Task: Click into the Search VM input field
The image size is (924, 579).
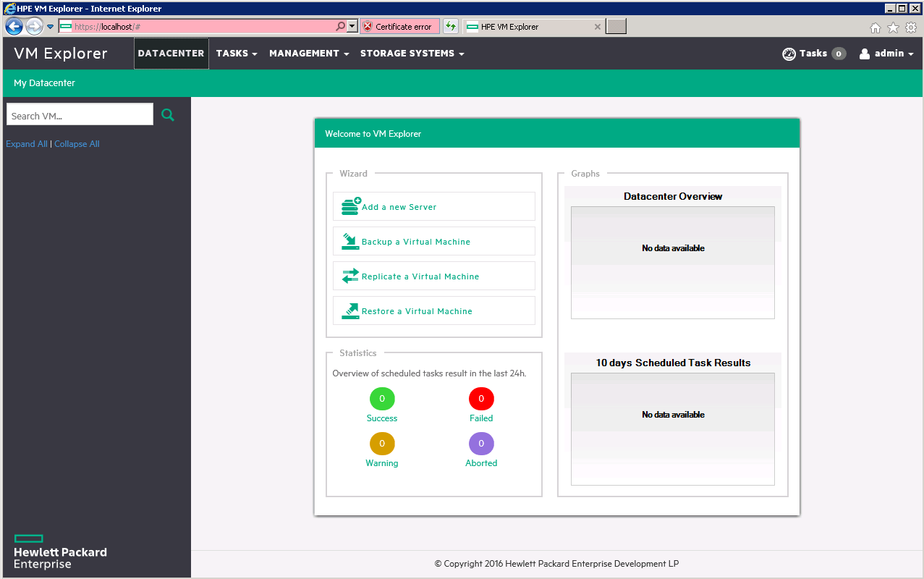Action: coord(80,114)
